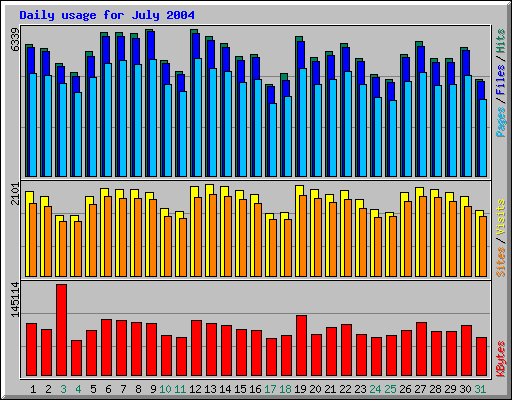Viewport: 512px width, 400px height.
Task: Select the cyan Pages bar for day 17
Action: (273, 140)
